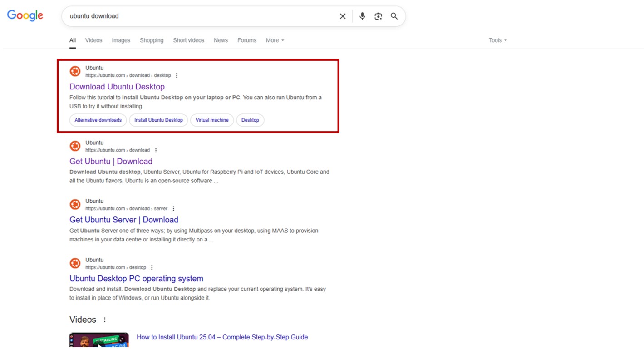This screenshot has width=644, height=359.
Task: Switch to the Images tab
Action: pos(121,40)
